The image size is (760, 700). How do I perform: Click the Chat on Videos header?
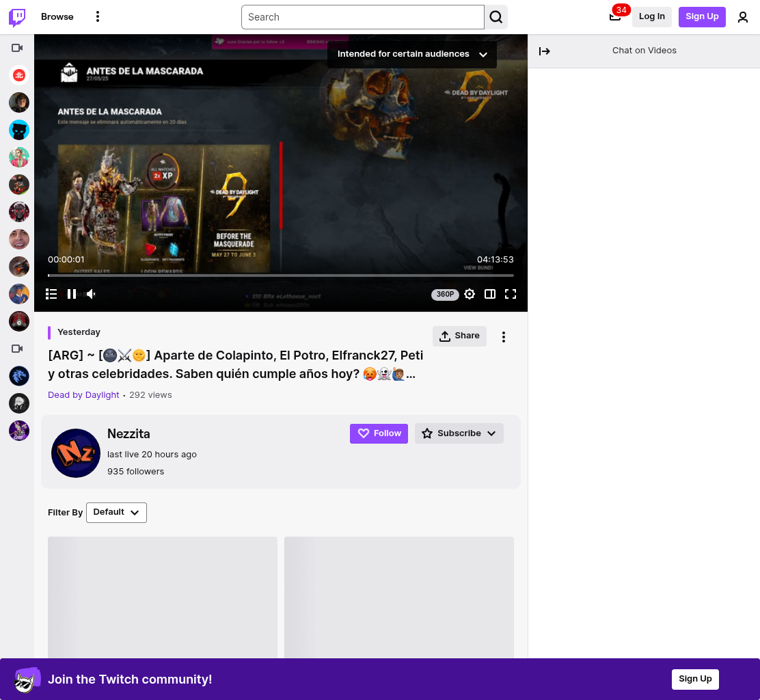pyautogui.click(x=644, y=51)
